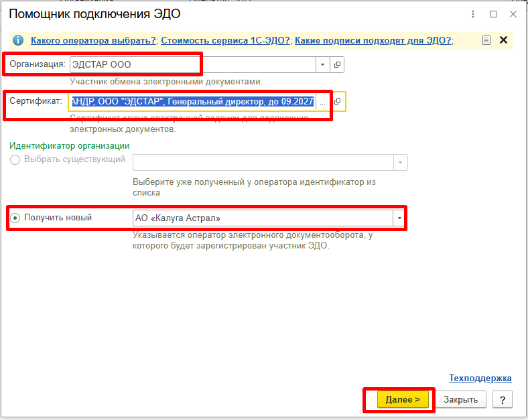Click certificate selection ellipsis button
The image size is (528, 420).
point(322,102)
